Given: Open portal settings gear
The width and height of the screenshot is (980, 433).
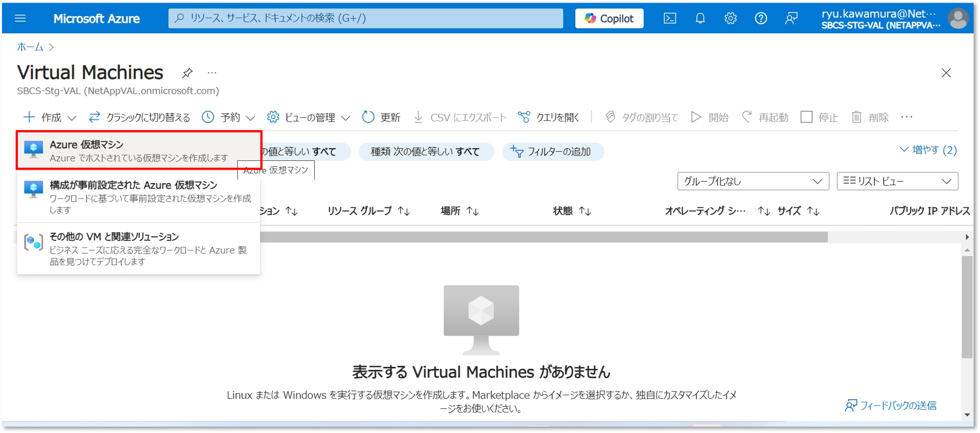Looking at the screenshot, I should [730, 18].
